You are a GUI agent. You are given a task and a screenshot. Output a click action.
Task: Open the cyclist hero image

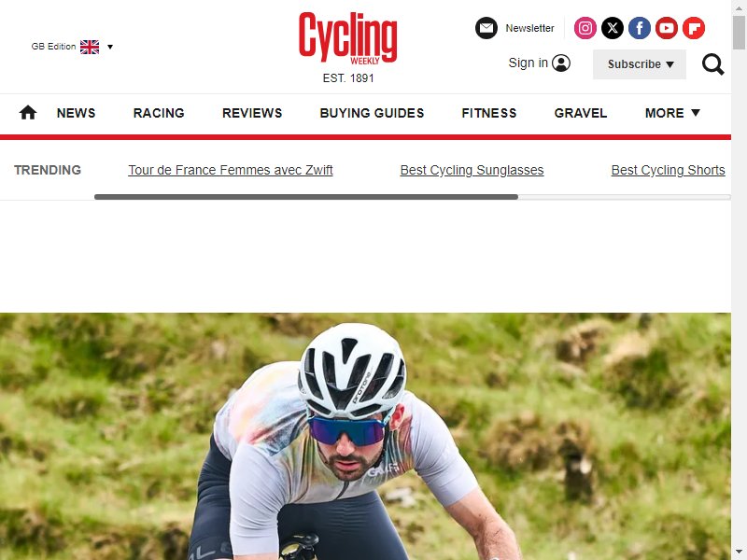tap(365, 436)
